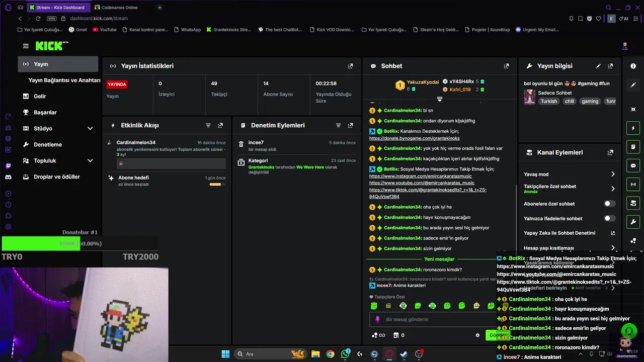644x362 pixels.
Task: Toggle Yalnızca ifadelerle sohbet switch
Action: coord(609,218)
